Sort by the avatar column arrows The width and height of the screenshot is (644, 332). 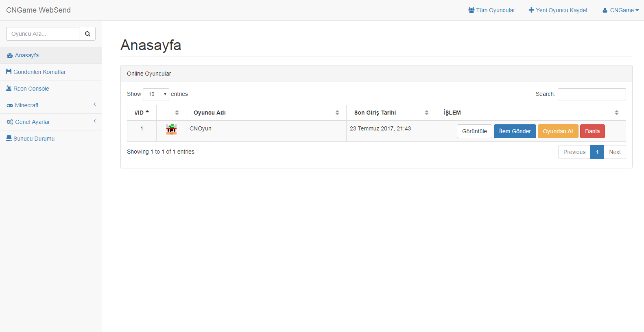(177, 113)
